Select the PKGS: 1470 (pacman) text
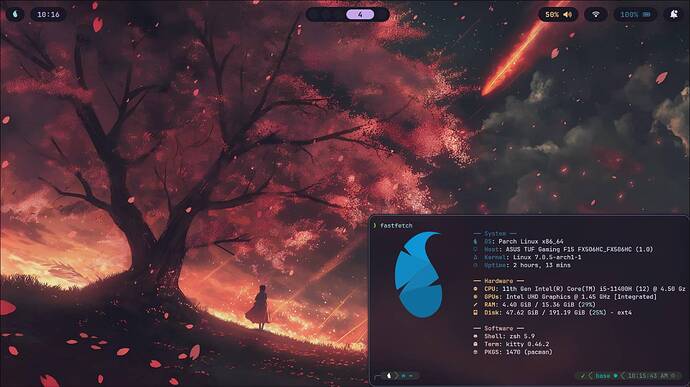 click(518, 352)
